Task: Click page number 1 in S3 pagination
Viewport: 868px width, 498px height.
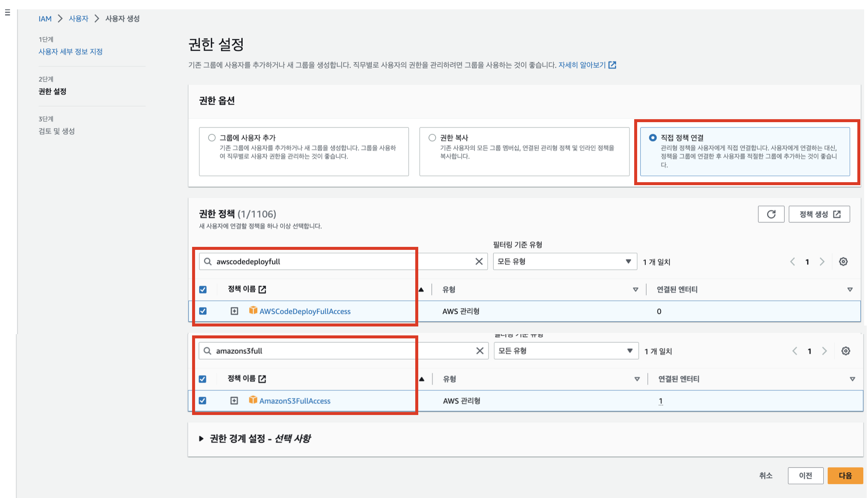Action: click(x=810, y=351)
